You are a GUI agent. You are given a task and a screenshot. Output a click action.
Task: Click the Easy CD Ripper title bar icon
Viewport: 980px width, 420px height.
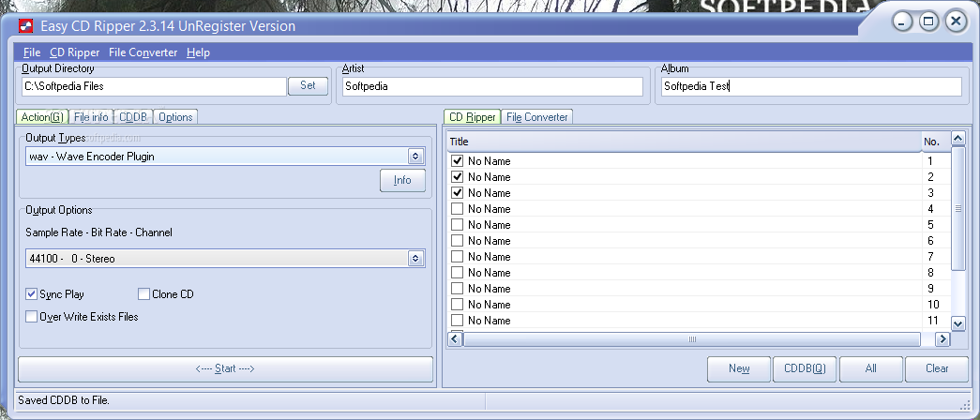click(25, 25)
